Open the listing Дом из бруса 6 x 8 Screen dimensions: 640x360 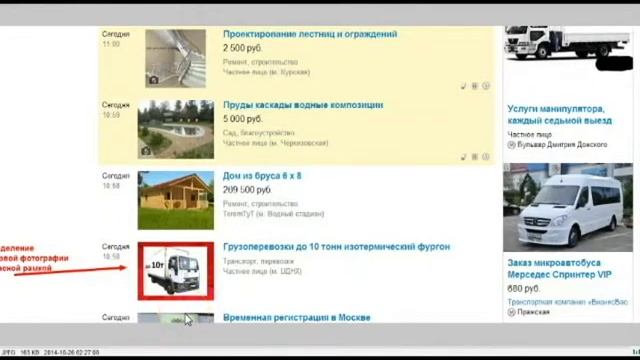point(262,176)
